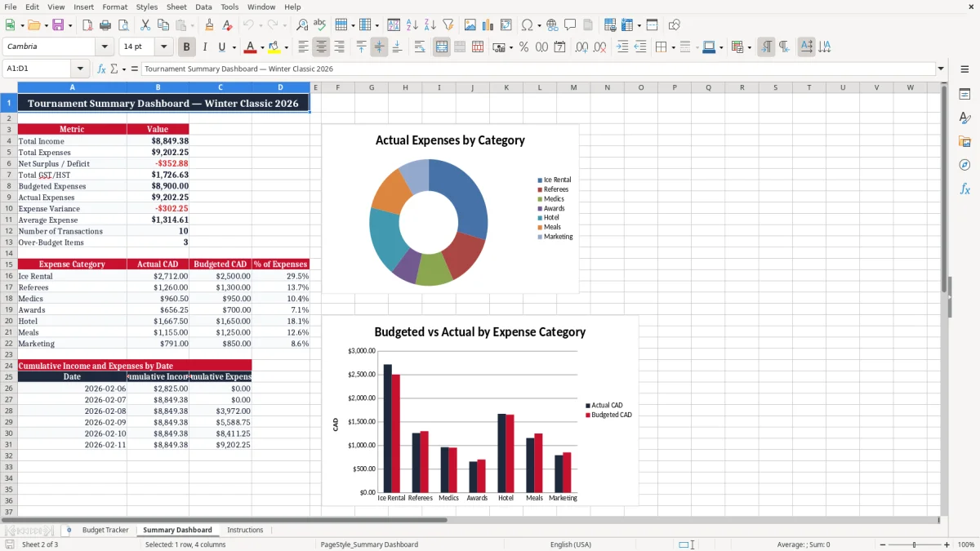Open Find and Replace
Viewport: 980px width, 551px height.
[x=302, y=25]
